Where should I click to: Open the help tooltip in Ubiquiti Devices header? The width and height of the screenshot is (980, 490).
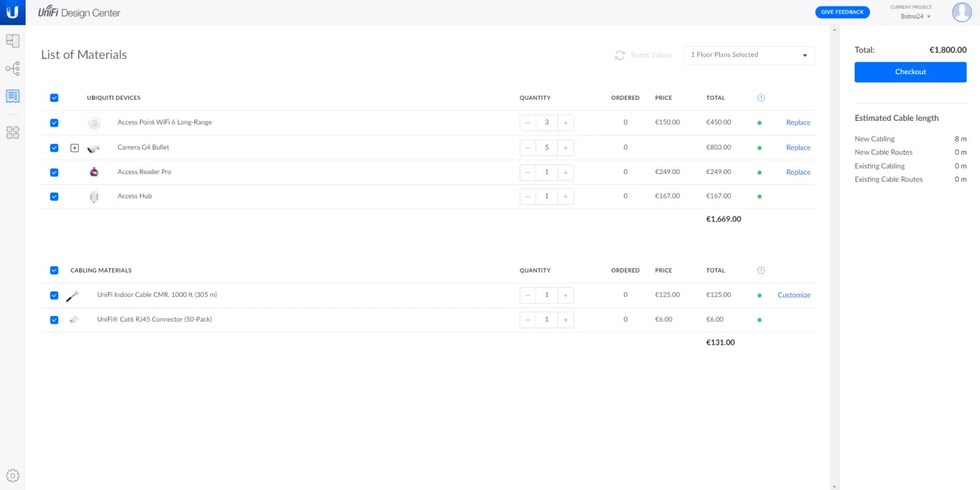761,97
